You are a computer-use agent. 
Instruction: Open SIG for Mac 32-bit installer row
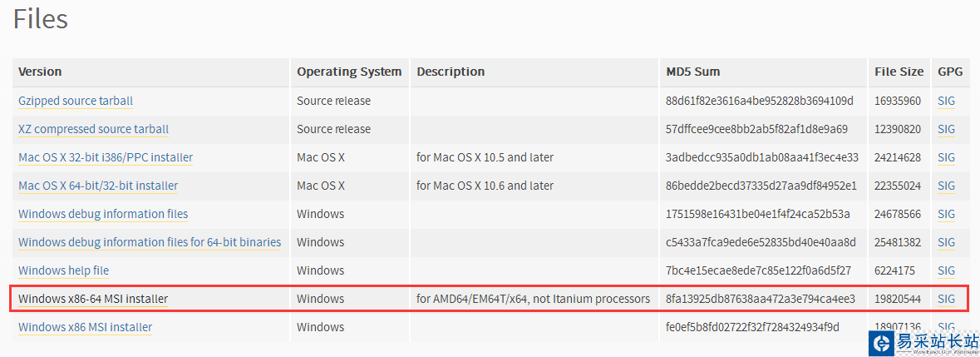(x=946, y=157)
